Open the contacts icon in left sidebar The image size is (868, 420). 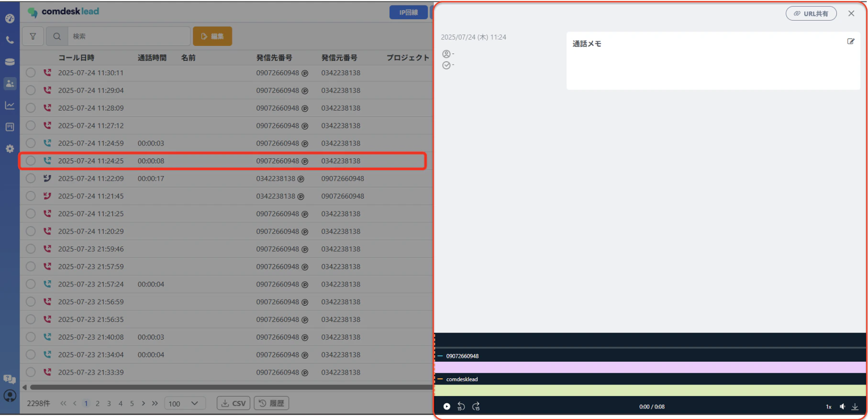click(10, 83)
